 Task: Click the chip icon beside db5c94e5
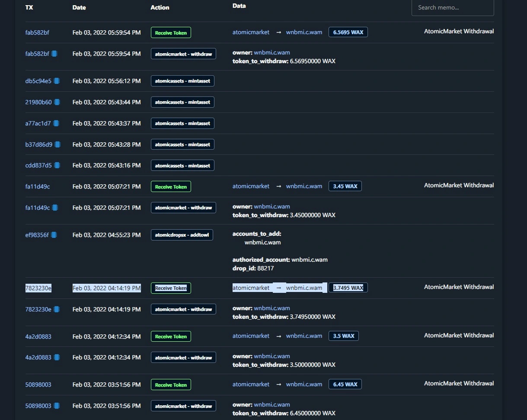56,81
